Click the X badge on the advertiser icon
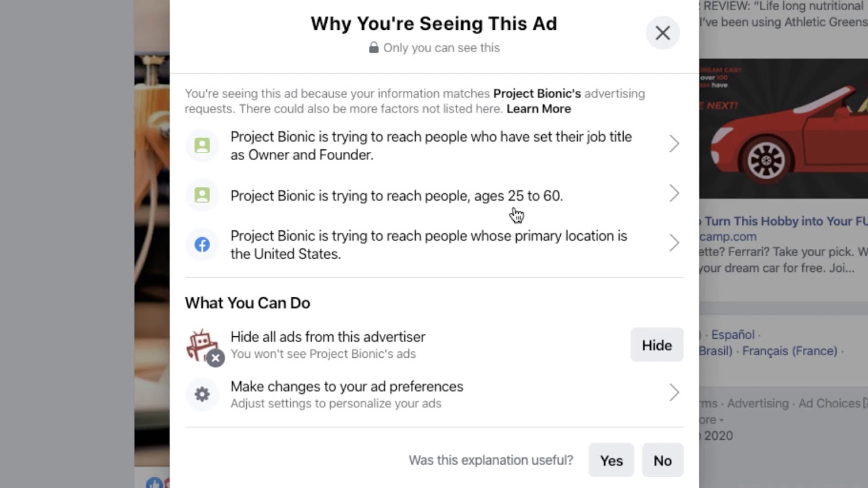 pos(216,358)
